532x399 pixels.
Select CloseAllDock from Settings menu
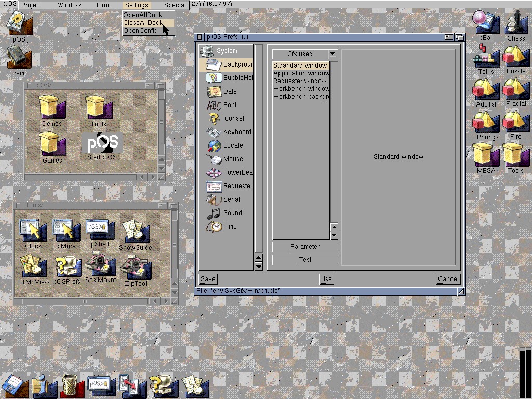(x=143, y=23)
